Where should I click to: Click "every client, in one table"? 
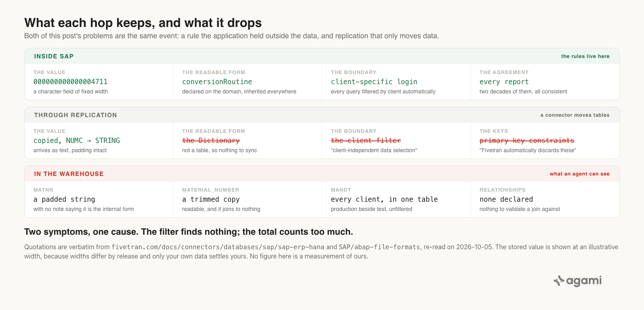[x=384, y=199]
